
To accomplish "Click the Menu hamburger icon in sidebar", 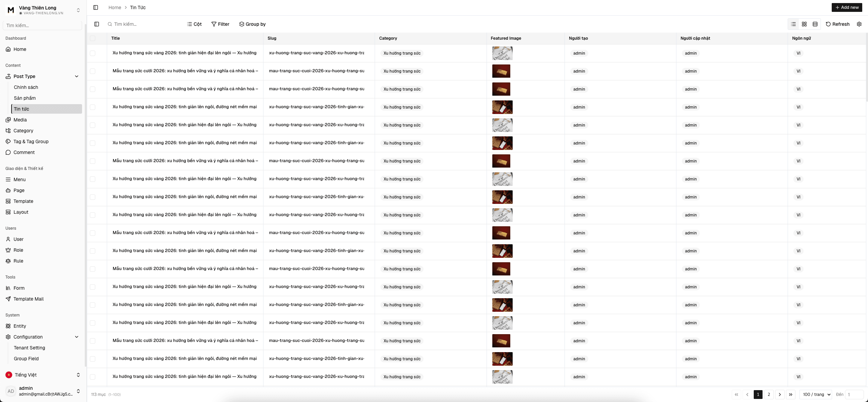I will [x=8, y=179].
